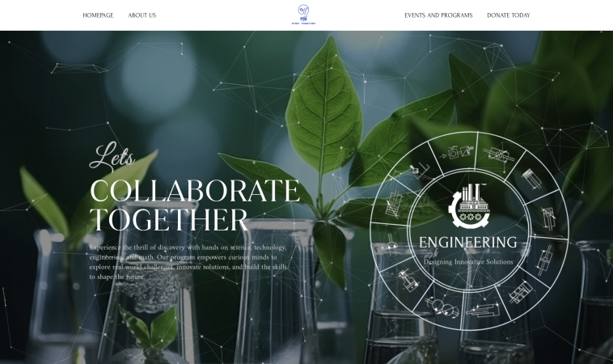The image size is (613, 364).
Task: Click the factory-in-gear Engineering icon
Action: tap(469, 206)
